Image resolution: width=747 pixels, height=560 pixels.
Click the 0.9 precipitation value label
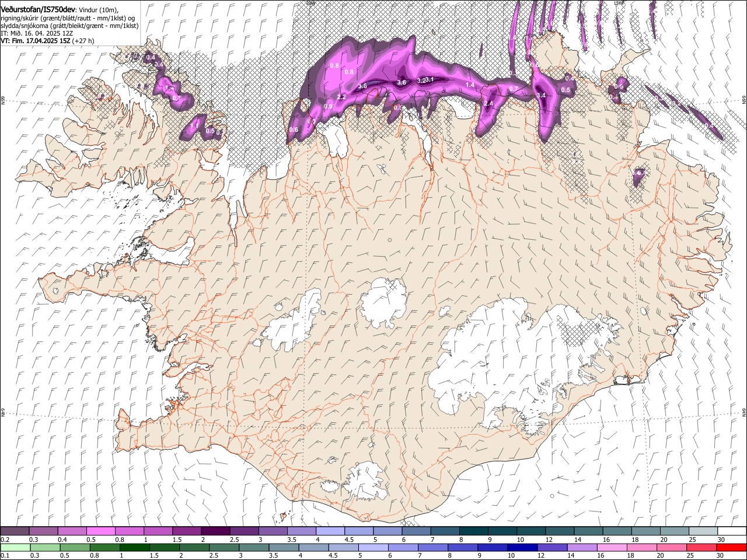pos(328,107)
